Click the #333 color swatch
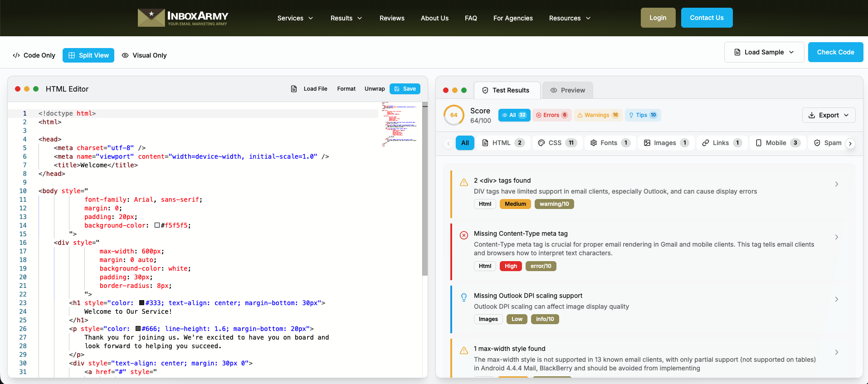The height and width of the screenshot is (384, 868). pyautogui.click(x=141, y=303)
